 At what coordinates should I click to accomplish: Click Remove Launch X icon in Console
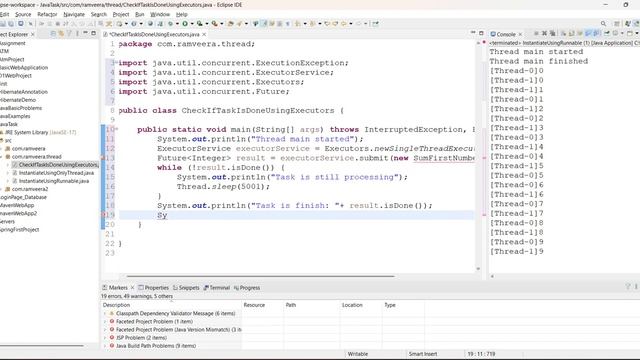tap(544, 33)
